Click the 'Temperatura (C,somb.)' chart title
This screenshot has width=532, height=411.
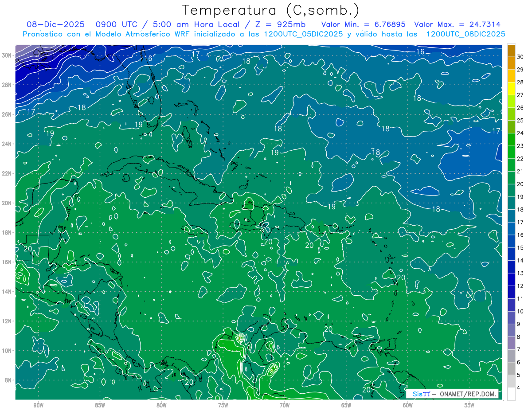(x=271, y=10)
